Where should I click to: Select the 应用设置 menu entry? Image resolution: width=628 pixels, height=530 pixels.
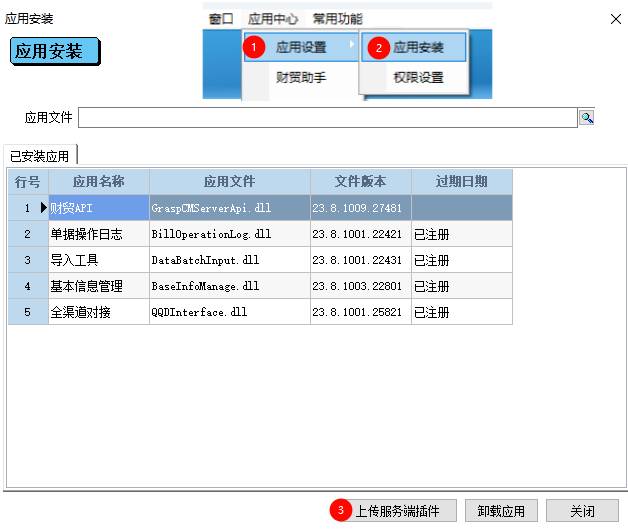pyautogui.click(x=301, y=47)
